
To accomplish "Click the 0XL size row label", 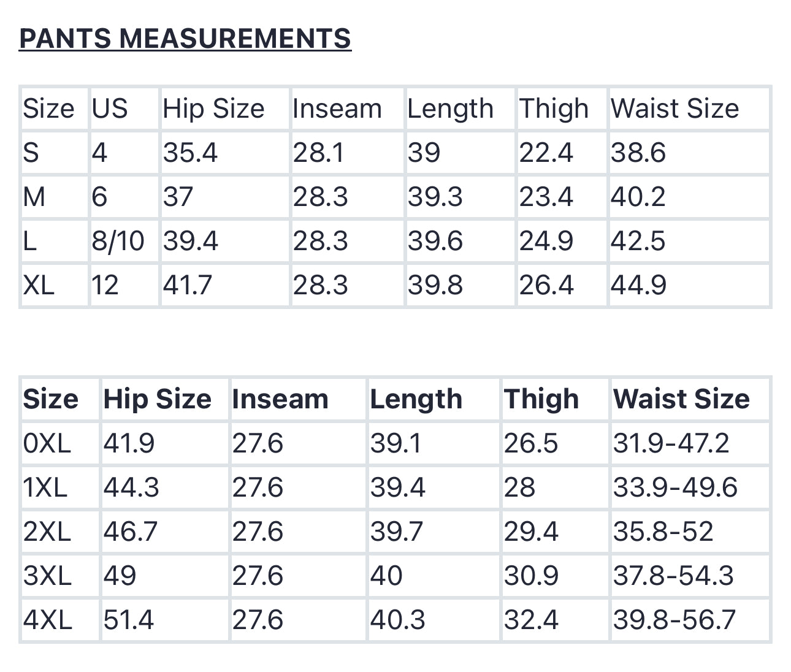I will pos(47,443).
